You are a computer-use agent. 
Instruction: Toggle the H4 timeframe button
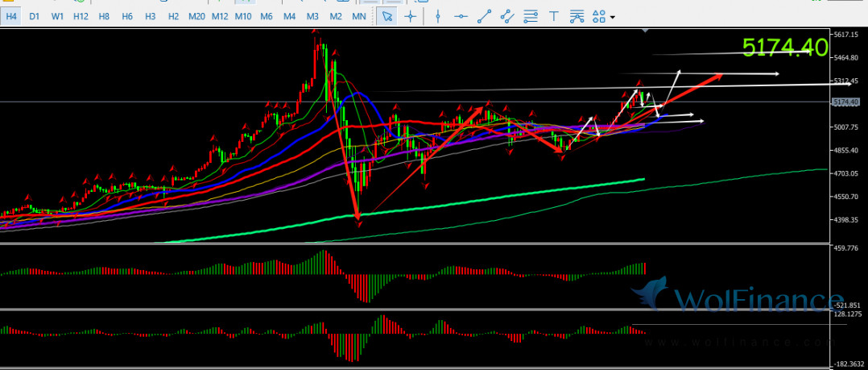11,16
